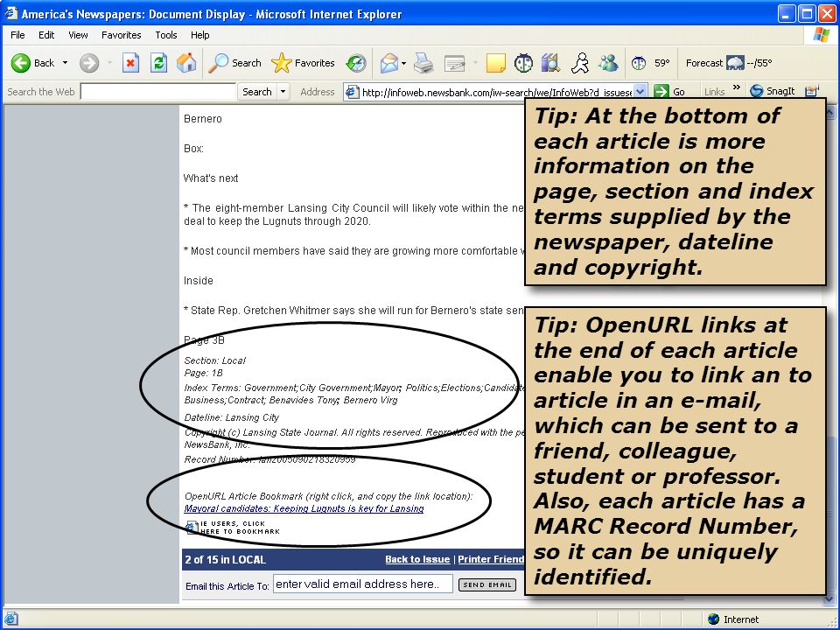
Task: Click the Print icon
Action: (x=423, y=63)
